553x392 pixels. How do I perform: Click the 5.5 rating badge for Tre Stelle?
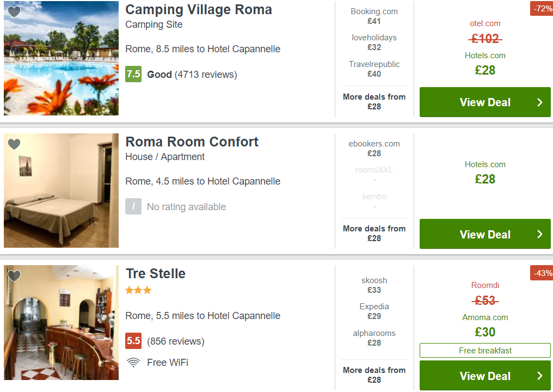coord(133,341)
